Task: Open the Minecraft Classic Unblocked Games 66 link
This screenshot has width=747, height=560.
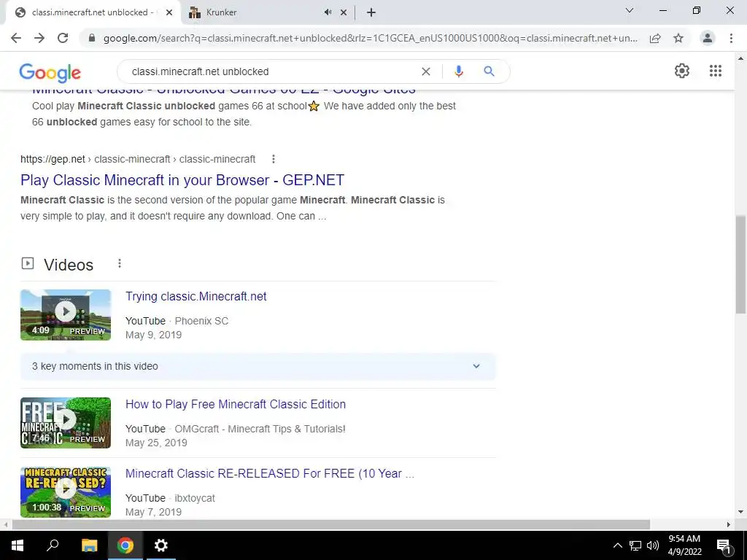Action: pos(224,90)
